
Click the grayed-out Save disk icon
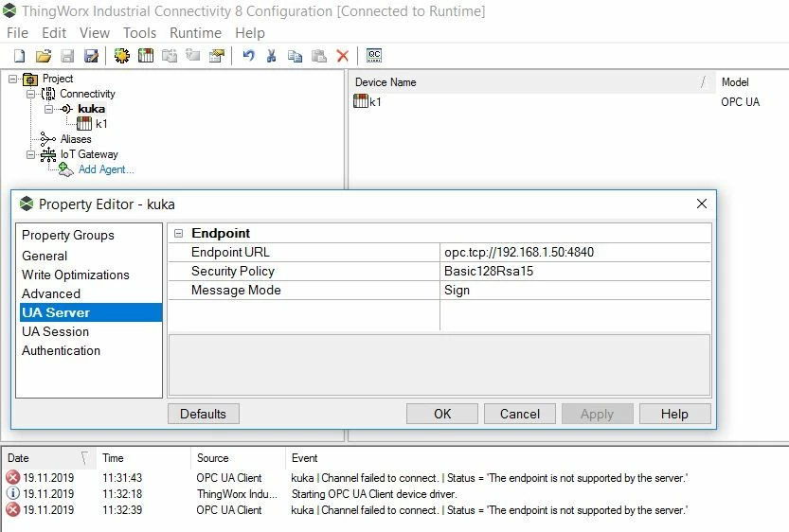coord(67,55)
